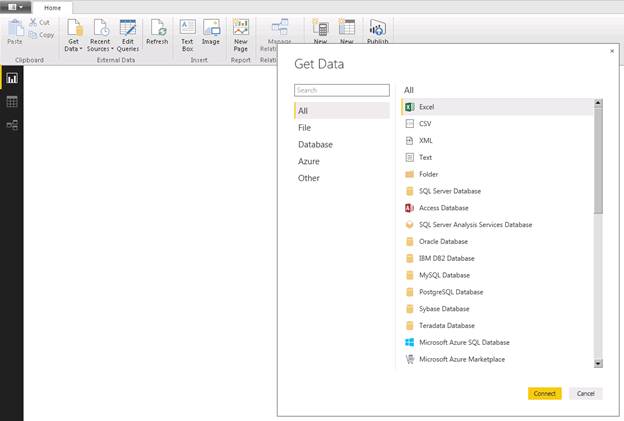
Task: Click the scroll-down arrow of the source list
Action: point(598,363)
